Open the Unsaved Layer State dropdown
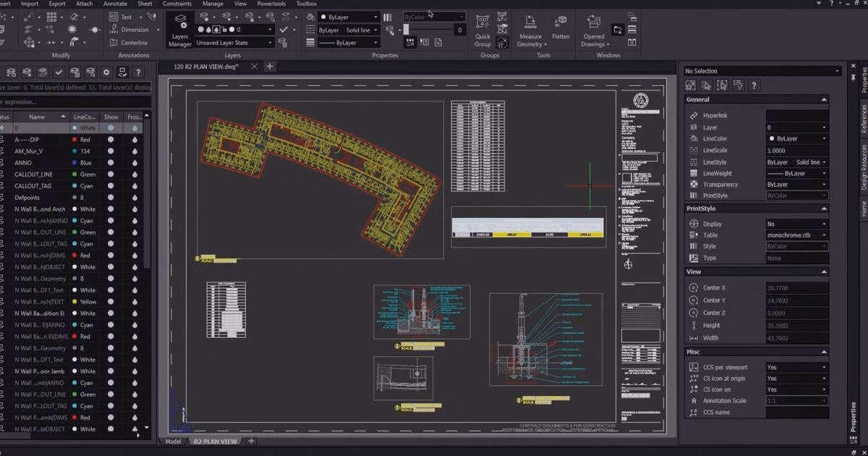Image resolution: width=868 pixels, height=456 pixels. (234, 43)
